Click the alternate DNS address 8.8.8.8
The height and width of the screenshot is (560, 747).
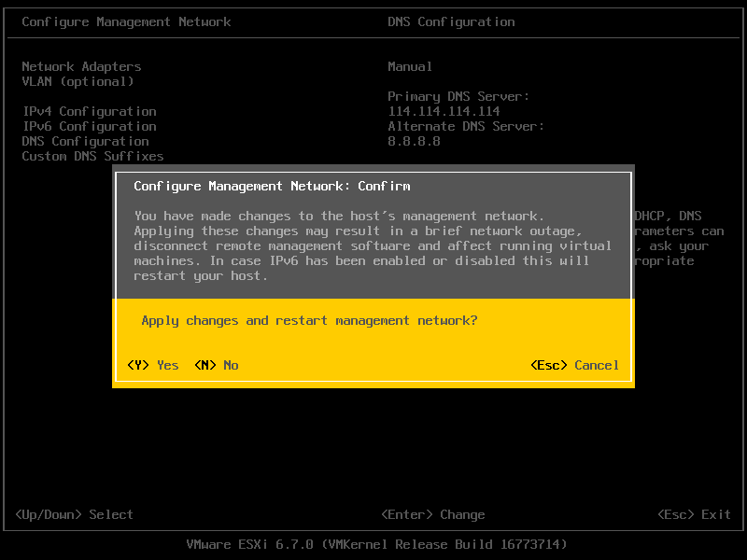414,141
